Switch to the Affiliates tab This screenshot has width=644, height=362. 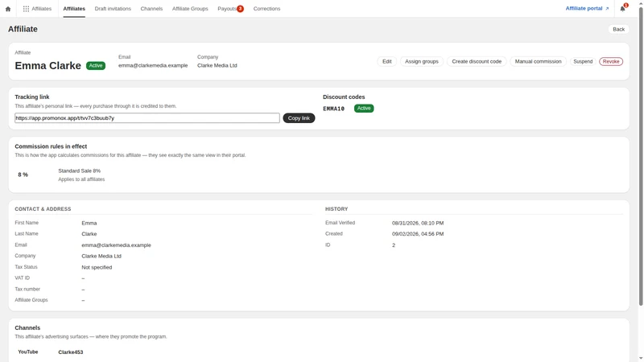point(74,9)
